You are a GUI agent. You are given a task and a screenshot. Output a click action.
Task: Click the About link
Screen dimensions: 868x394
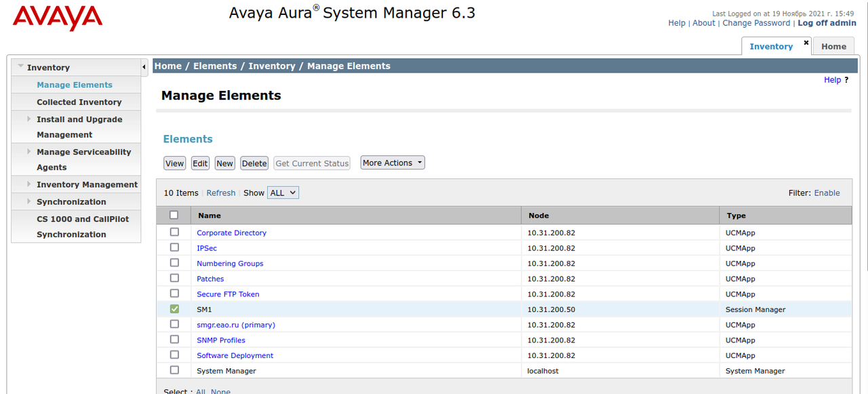(x=704, y=23)
